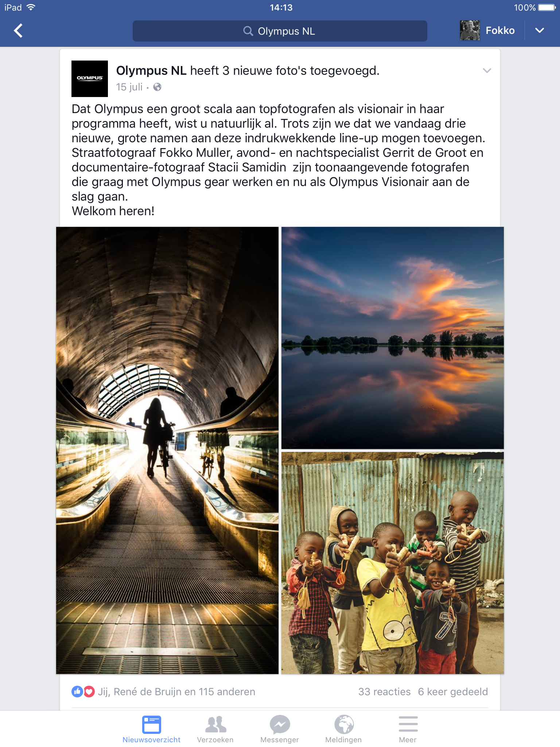Image resolution: width=560 pixels, height=747 pixels.
Task: Open the Olympus NL search field
Action: click(280, 31)
